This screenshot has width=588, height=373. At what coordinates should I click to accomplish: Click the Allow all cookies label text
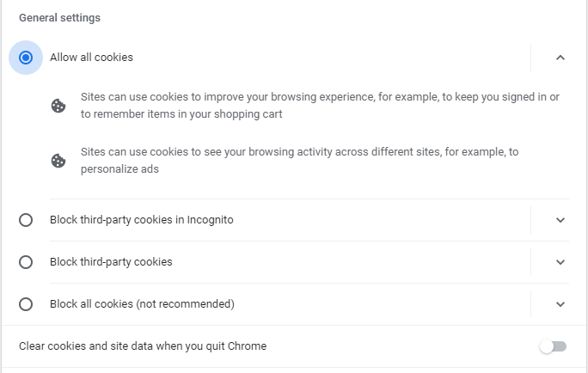(x=91, y=58)
